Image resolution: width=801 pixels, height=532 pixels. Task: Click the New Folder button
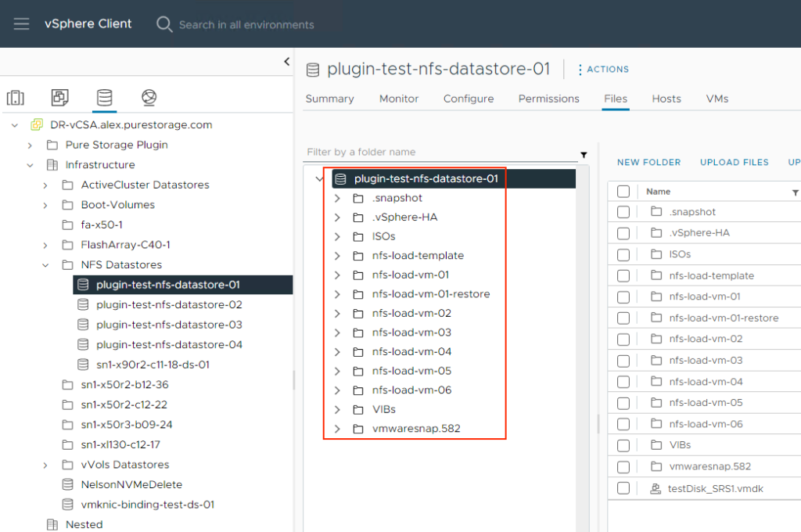(648, 162)
